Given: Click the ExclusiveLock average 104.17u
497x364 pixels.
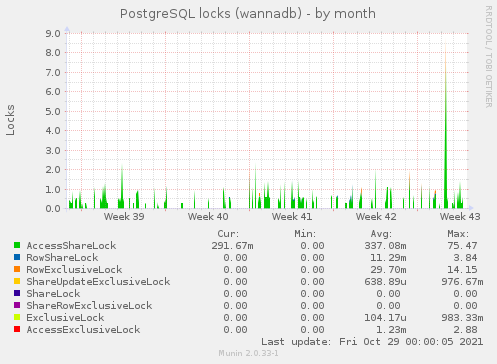Looking at the screenshot, I should 385,318.
